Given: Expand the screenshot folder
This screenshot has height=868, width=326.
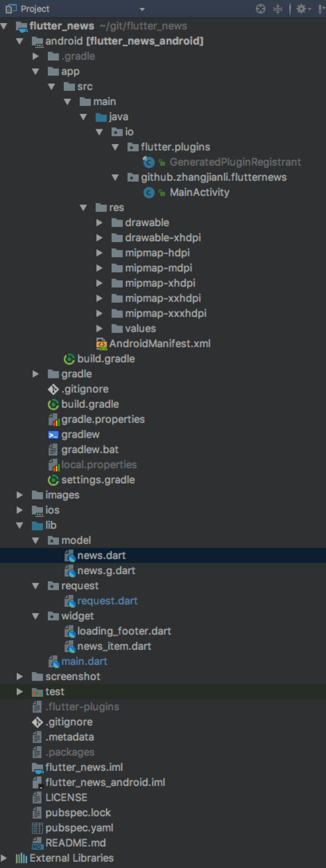Looking at the screenshot, I should point(20,676).
